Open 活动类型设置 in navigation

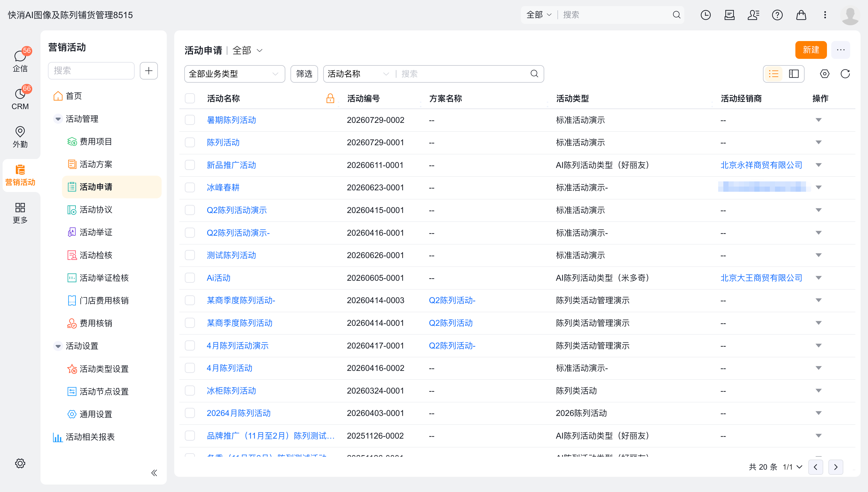(x=104, y=369)
